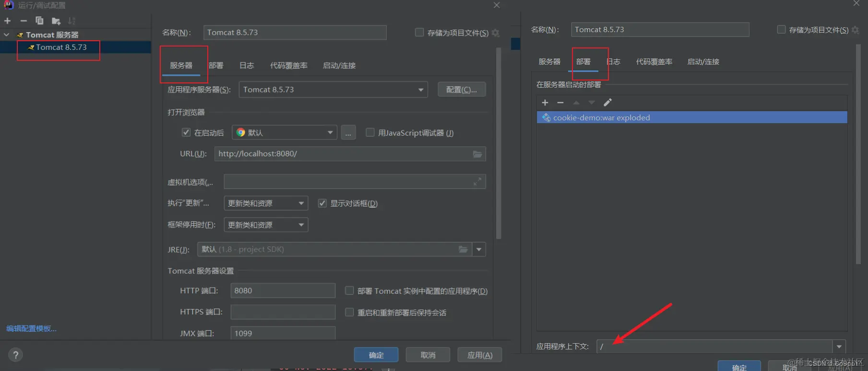Open the 执行"更新" action dropdown

click(x=266, y=203)
